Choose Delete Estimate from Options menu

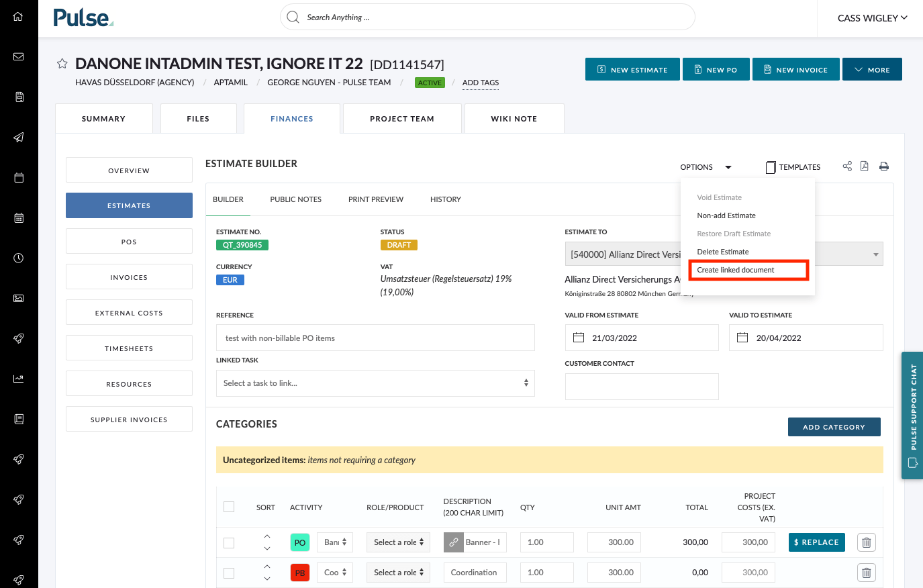(723, 252)
